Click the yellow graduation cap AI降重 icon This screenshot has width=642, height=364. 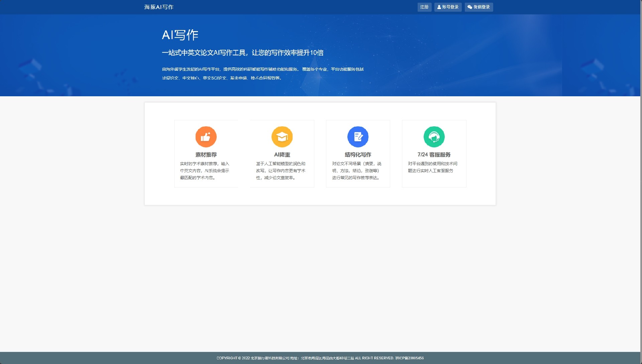pyautogui.click(x=282, y=137)
